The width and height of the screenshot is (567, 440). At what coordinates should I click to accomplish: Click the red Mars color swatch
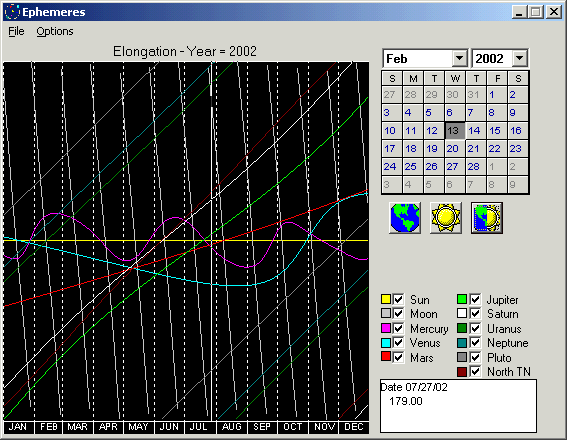pos(386,357)
